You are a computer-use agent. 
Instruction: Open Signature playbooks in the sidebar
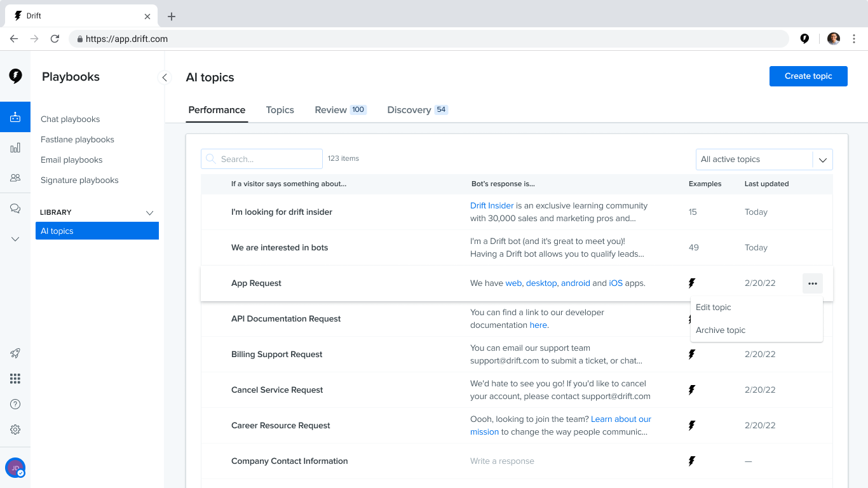(x=80, y=180)
